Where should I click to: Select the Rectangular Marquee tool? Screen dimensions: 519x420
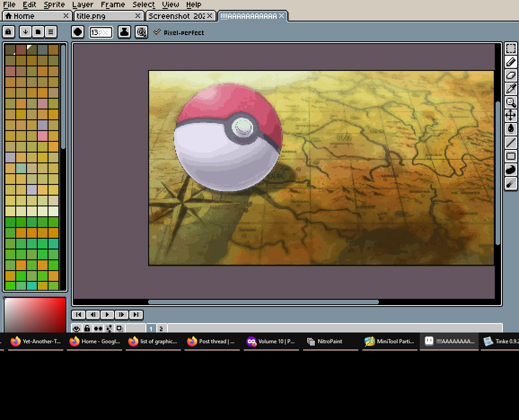pyautogui.click(x=511, y=48)
